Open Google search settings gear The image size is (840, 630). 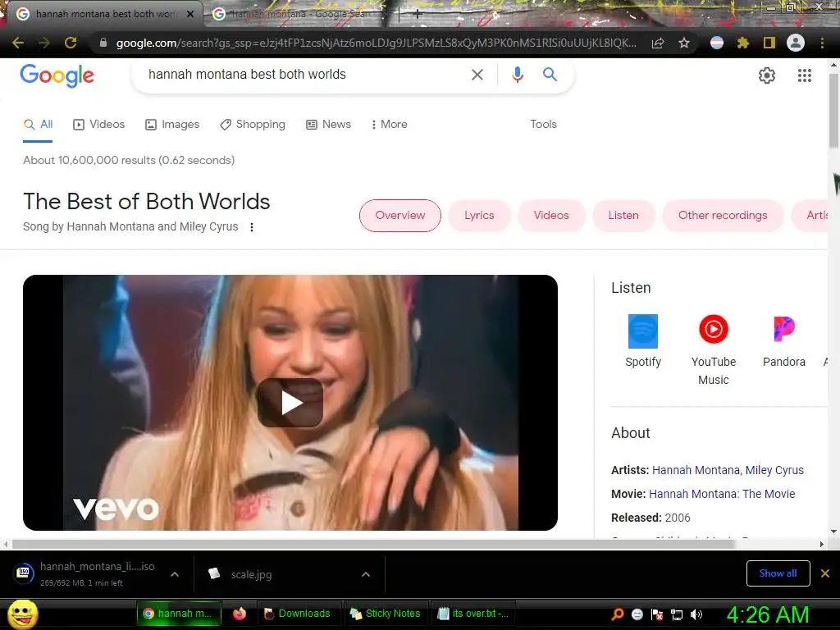click(x=767, y=75)
